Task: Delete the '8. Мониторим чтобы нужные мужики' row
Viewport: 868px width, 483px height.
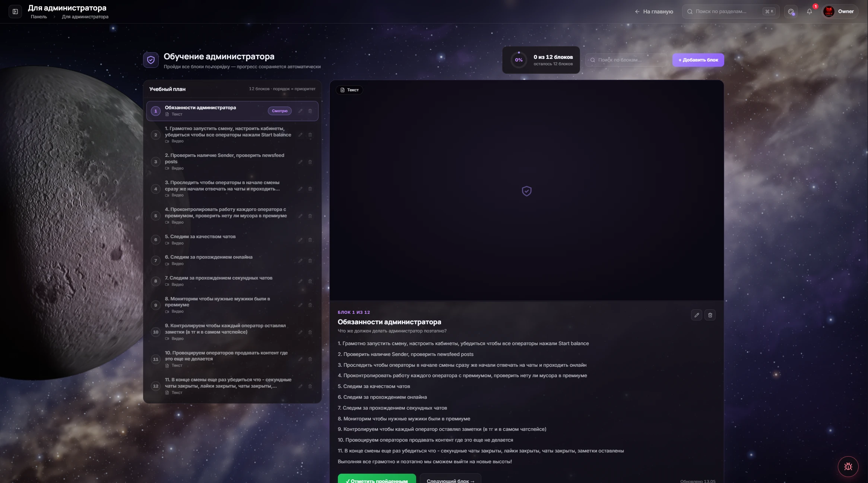Action: [x=310, y=305]
